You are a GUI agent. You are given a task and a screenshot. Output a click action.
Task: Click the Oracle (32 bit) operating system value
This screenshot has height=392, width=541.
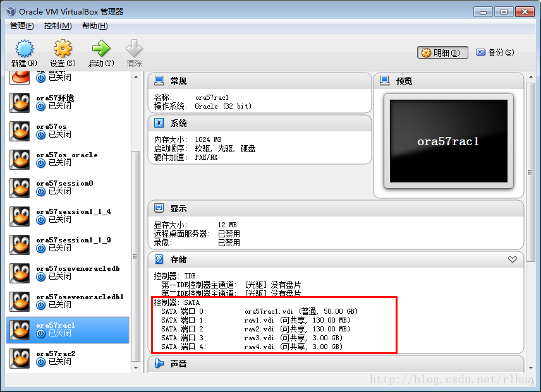pos(223,106)
